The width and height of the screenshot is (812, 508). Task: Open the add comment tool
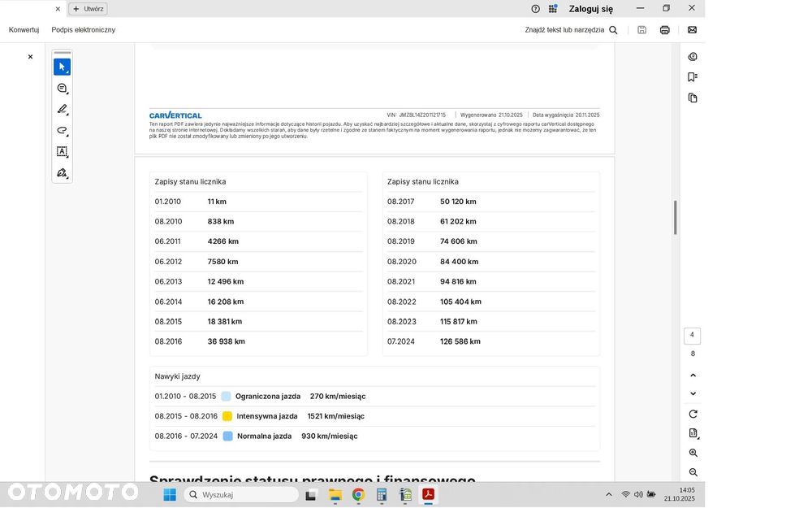[x=63, y=88]
